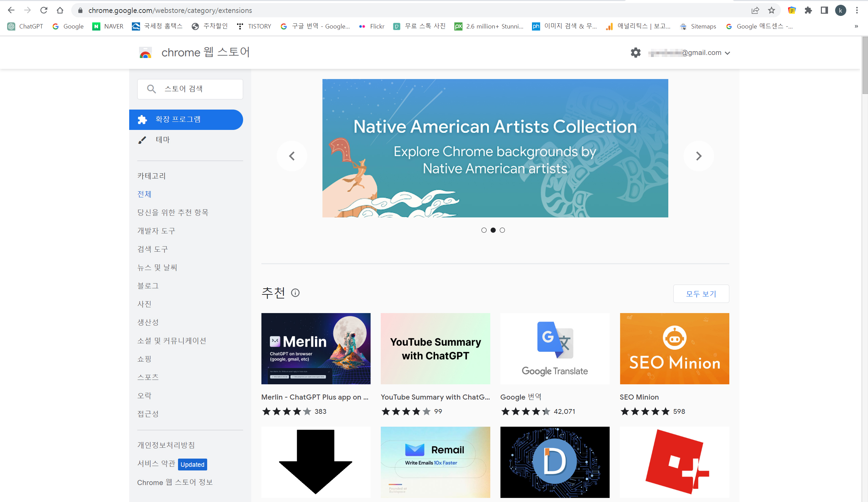
Task: Click the page vertical scrollbar thumb
Action: pyautogui.click(x=865, y=65)
